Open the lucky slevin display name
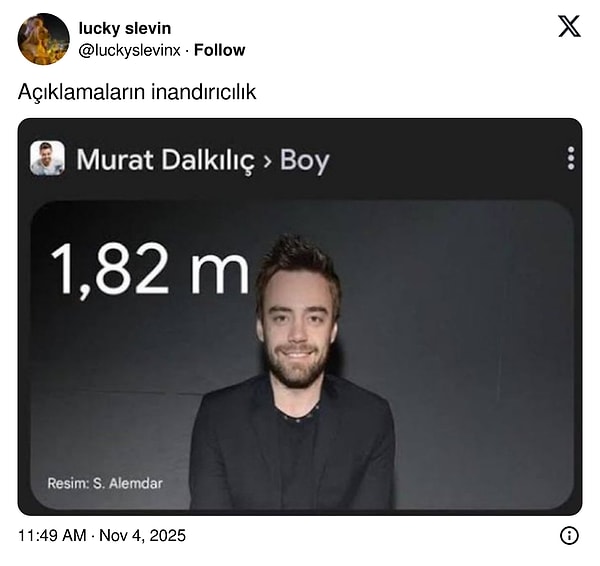600x566 pixels. 125,28
